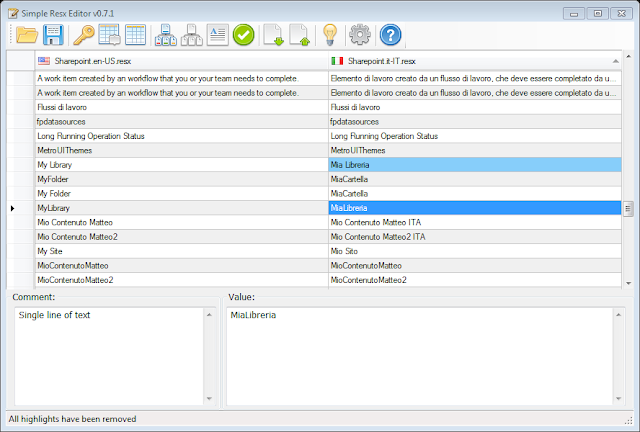Select 'MioContenutoMatteo2' in the it-IT column

(475, 280)
